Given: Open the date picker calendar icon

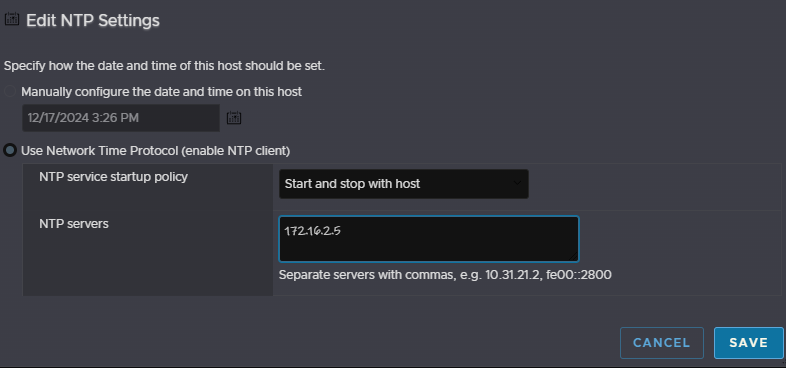Looking at the screenshot, I should click(x=234, y=118).
